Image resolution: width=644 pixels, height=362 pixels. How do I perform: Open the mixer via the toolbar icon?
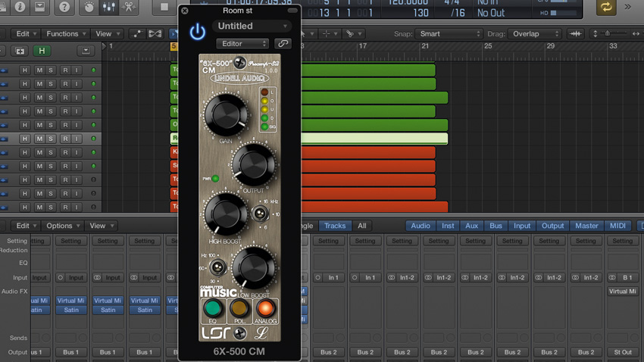pyautogui.click(x=109, y=7)
